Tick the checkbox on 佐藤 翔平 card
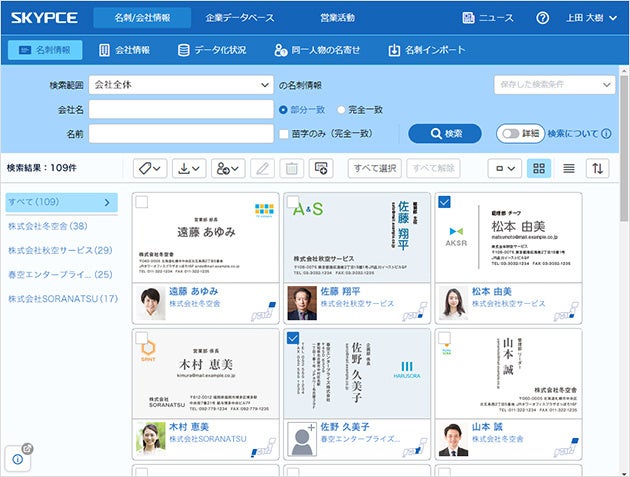The image size is (630, 477). (293, 202)
